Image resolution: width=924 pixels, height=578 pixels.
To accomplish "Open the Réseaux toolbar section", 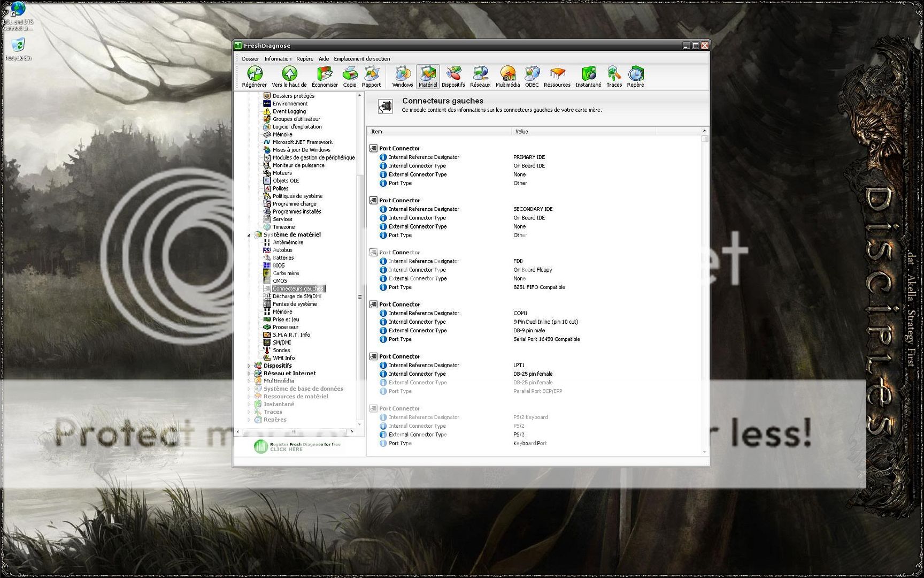I will click(x=480, y=76).
